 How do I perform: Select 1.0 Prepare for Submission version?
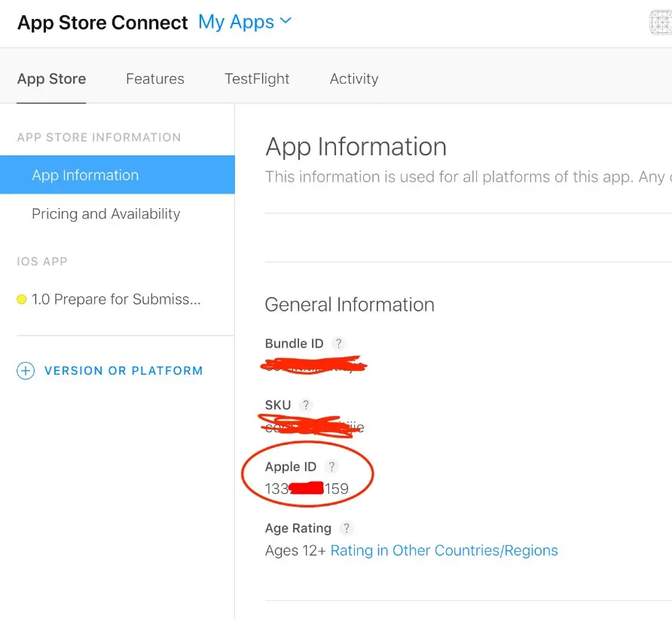click(116, 299)
